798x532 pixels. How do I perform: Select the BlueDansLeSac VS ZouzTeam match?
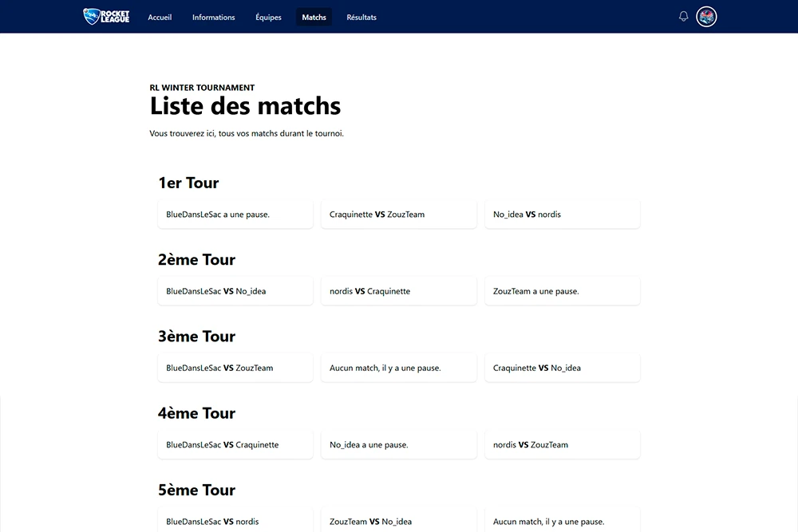[235, 368]
